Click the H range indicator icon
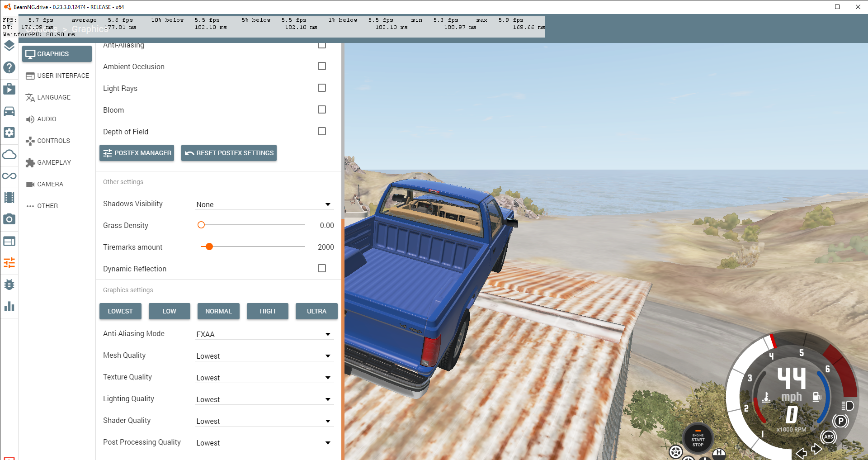 [719, 454]
